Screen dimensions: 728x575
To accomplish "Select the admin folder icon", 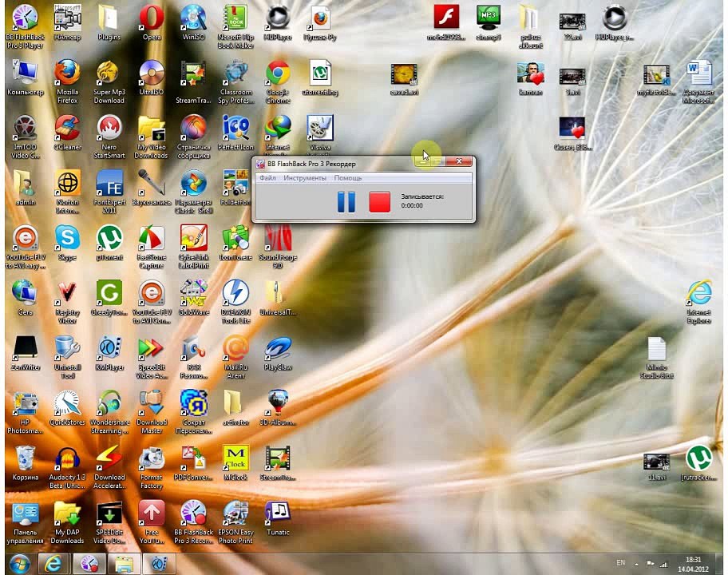I will (25, 188).
